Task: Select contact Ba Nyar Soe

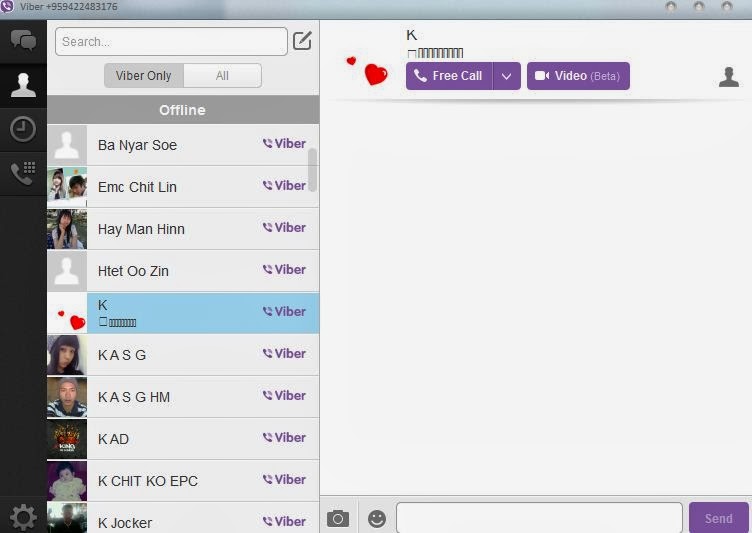Action: [x=183, y=145]
